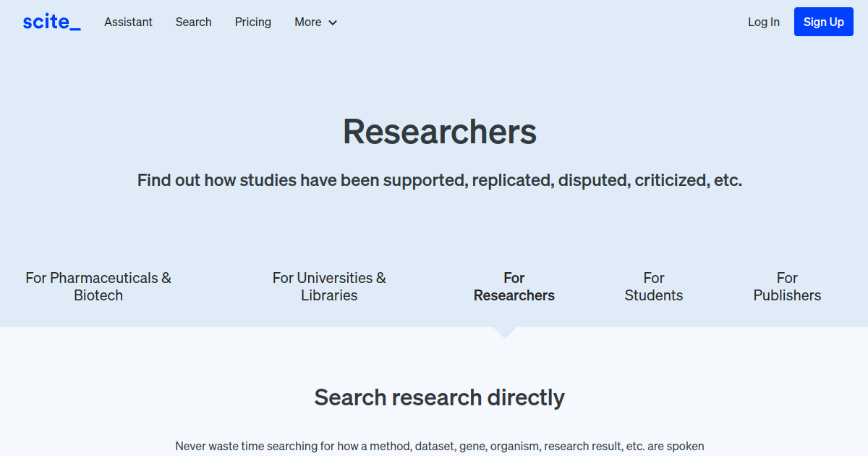The image size is (868, 456).
Task: Select the For Universities & Libraries tab
Action: coord(329,287)
